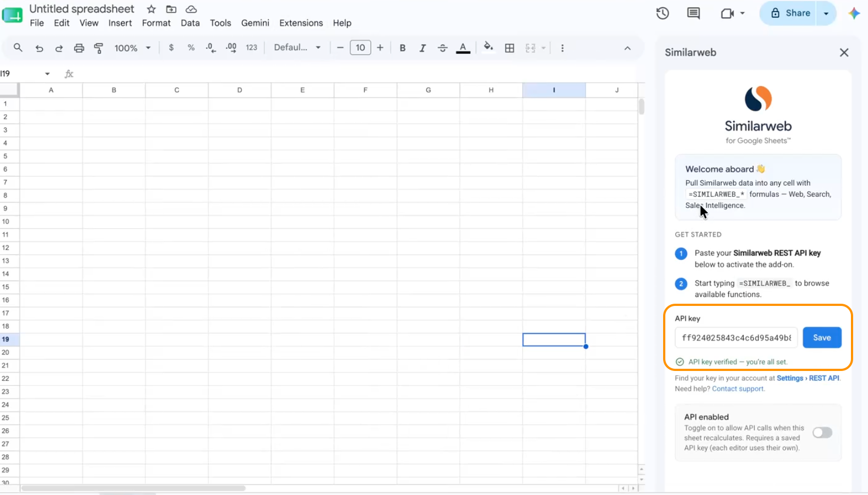Check the cloud save status icon

191,9
